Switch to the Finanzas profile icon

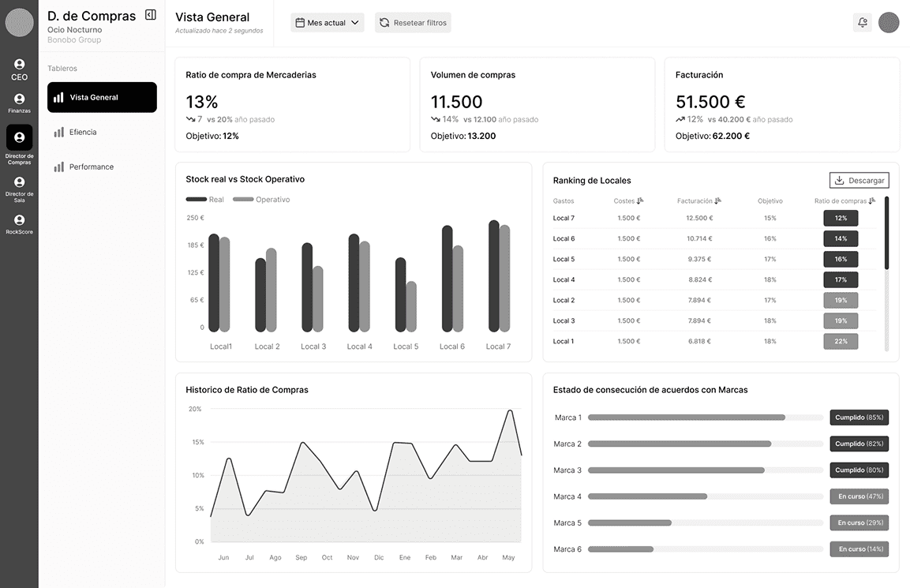coord(19,103)
